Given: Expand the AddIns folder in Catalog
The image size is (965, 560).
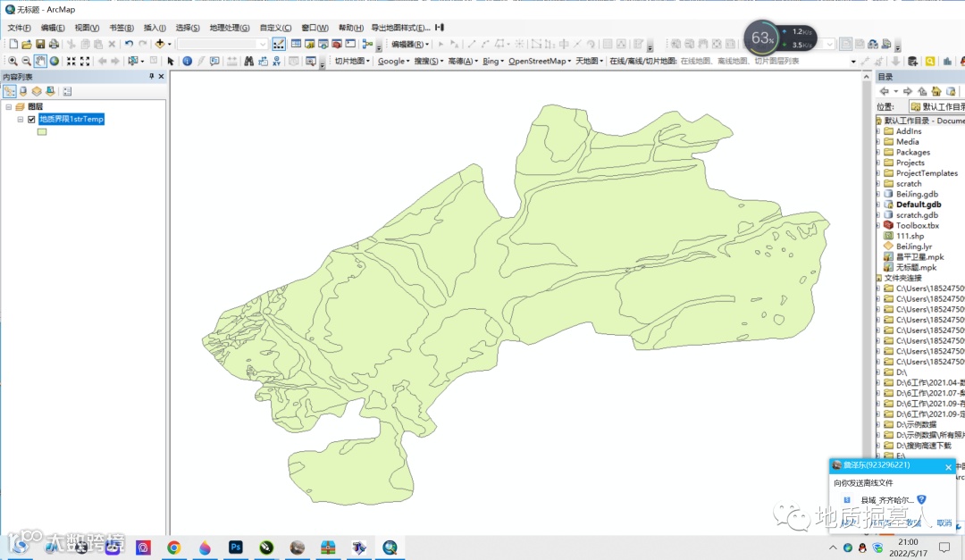Looking at the screenshot, I should 879,131.
